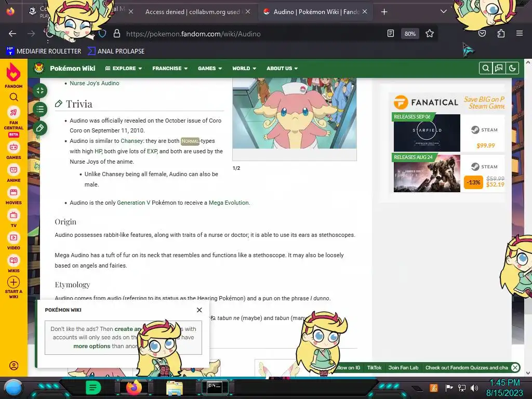532x399 pixels.
Task: Open Starfield ad image
Action: click(x=427, y=133)
